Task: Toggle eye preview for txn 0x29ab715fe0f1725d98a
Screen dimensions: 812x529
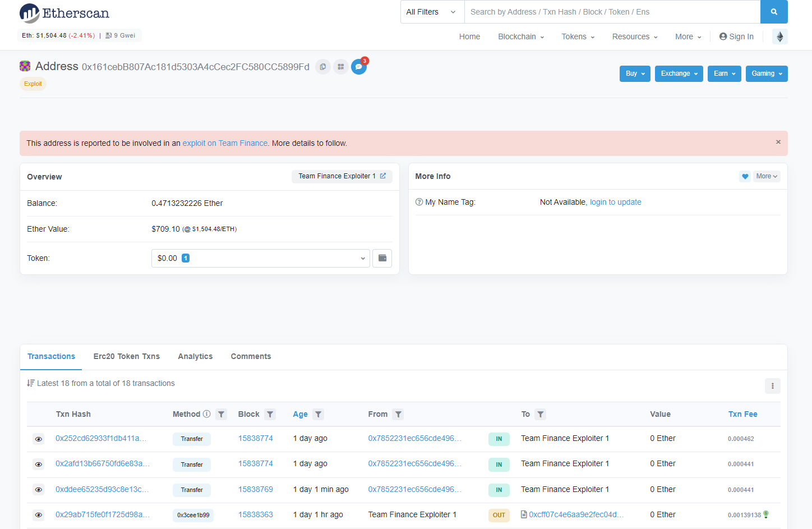Action: 39,515
